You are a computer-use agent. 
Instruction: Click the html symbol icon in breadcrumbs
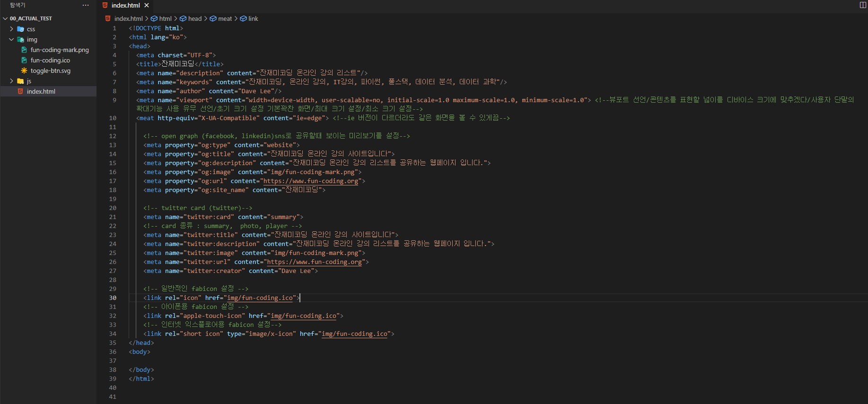[x=154, y=18]
